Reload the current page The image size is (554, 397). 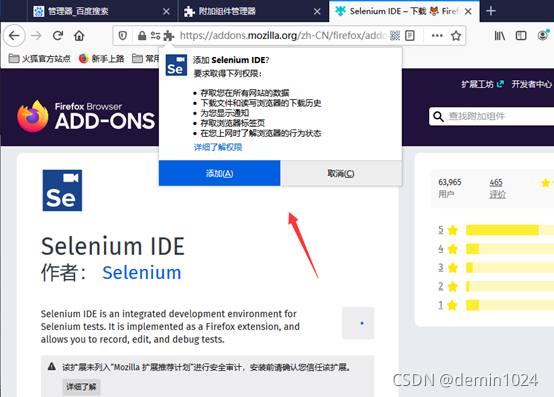(x=58, y=36)
